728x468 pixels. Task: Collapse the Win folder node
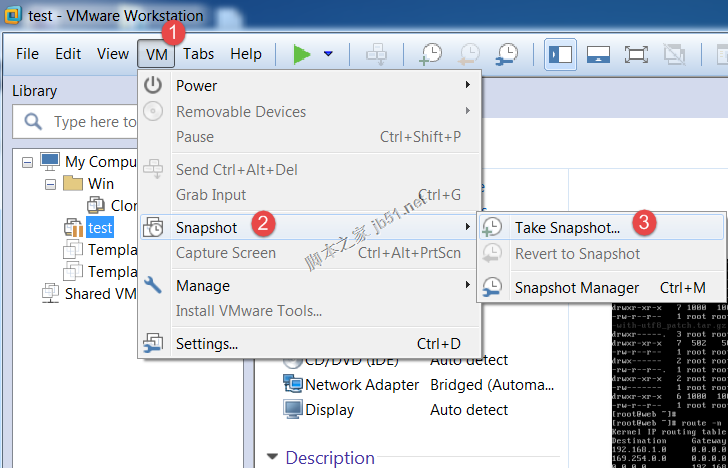tap(50, 184)
